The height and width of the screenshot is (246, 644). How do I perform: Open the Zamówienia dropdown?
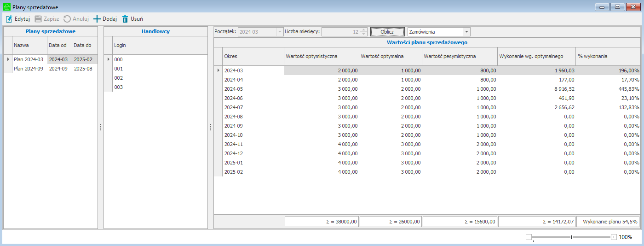(x=467, y=32)
